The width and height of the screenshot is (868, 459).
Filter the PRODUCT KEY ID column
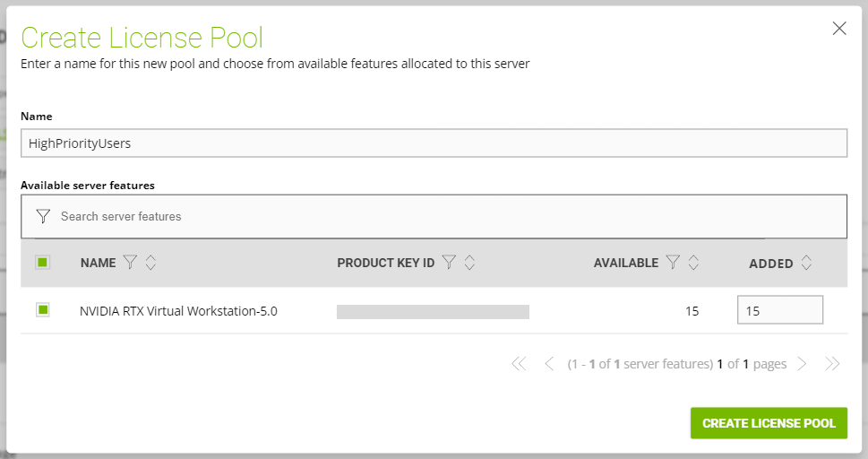tap(450, 263)
